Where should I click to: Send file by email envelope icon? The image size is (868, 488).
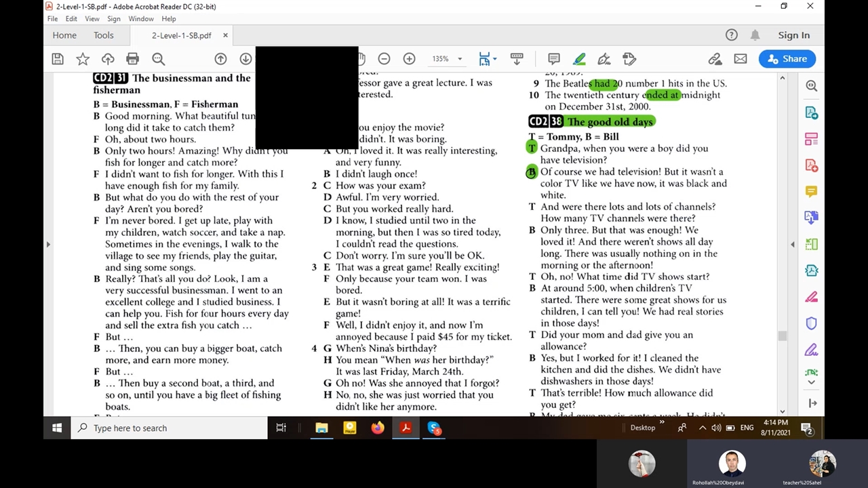741,59
